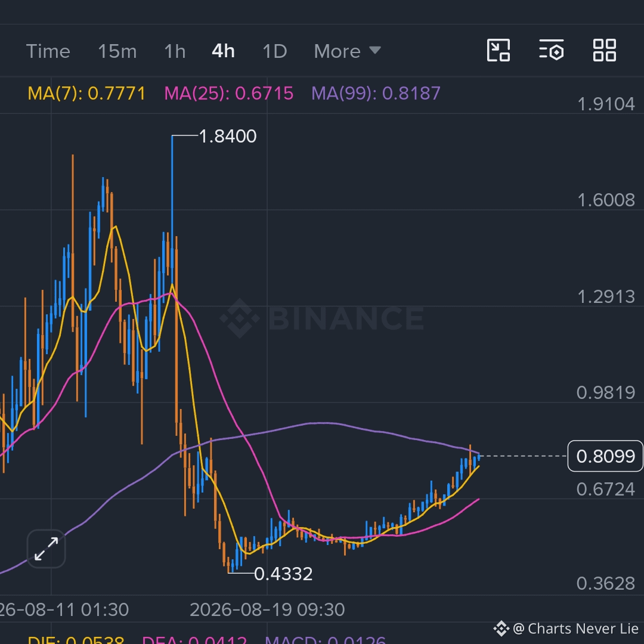Expand chart to fullscreen with arrows button
The width and height of the screenshot is (644, 644).
(46, 549)
